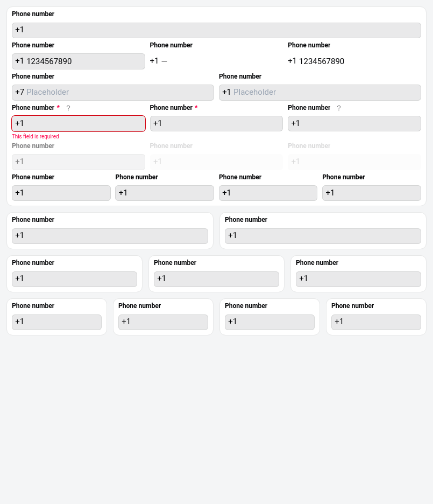Focus the last field in the bottom four-card row
The height and width of the screenshot is (504, 433).
click(x=376, y=322)
